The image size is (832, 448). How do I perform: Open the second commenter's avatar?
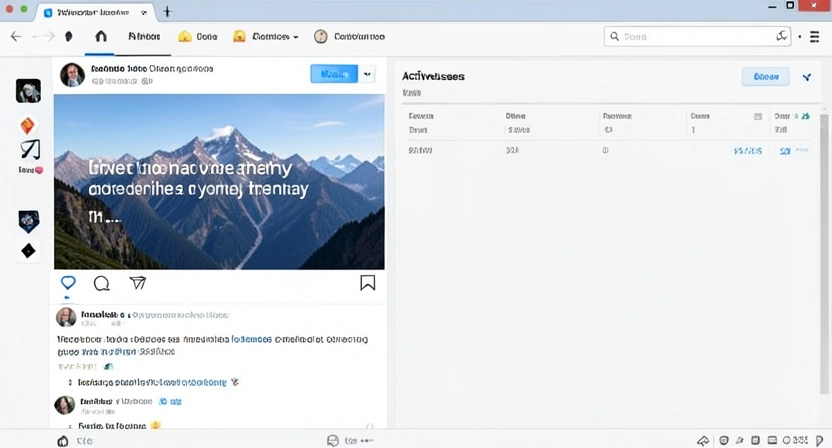(x=65, y=405)
